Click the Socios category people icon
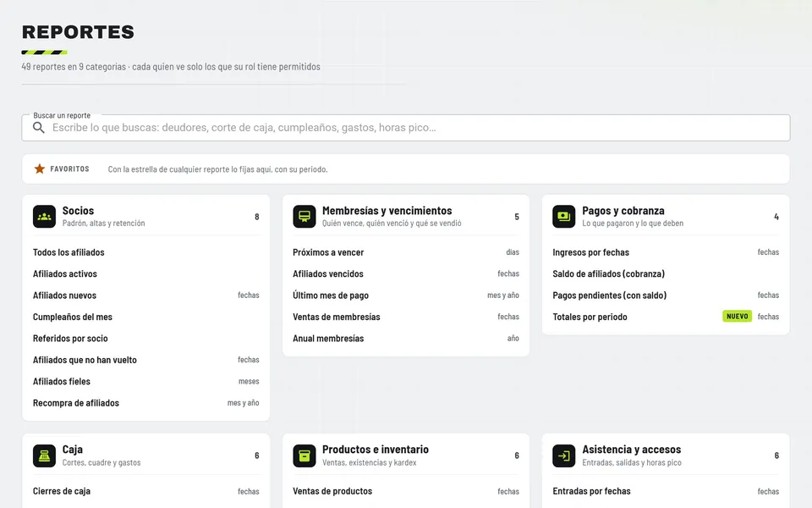812x508 pixels. tap(44, 217)
